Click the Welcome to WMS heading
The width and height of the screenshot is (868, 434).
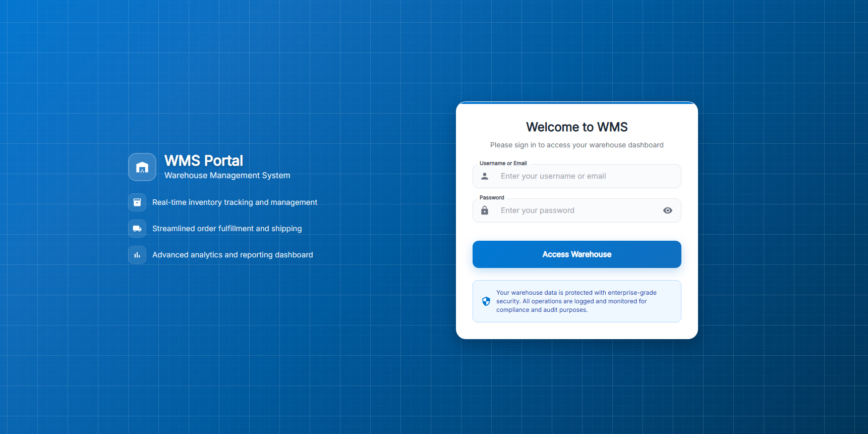pyautogui.click(x=576, y=127)
